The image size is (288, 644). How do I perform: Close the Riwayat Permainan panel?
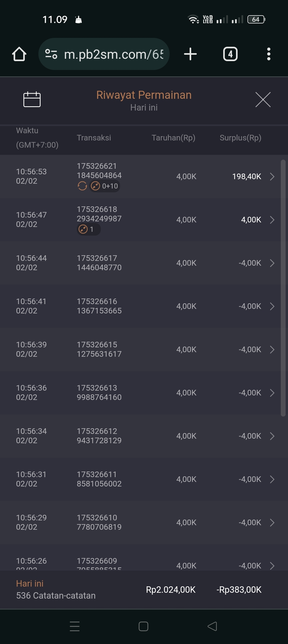[263, 100]
